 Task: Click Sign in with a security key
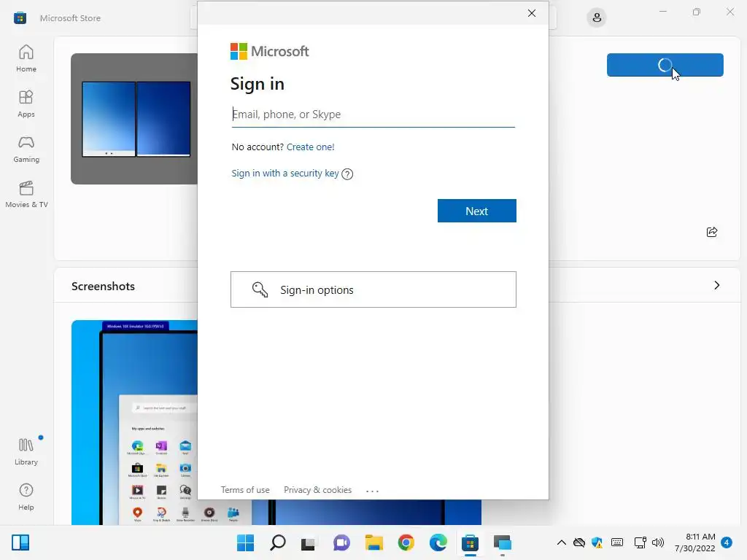pos(285,174)
